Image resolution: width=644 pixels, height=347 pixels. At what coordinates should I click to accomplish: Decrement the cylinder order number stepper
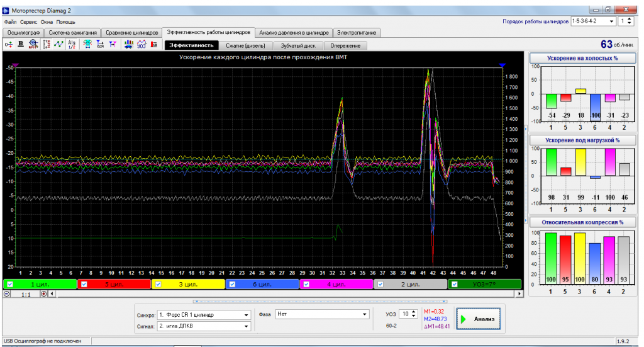(x=630, y=23)
